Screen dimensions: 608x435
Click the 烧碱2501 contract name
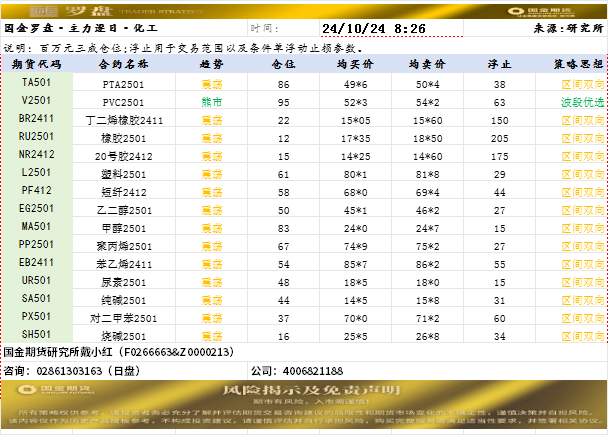click(123, 337)
